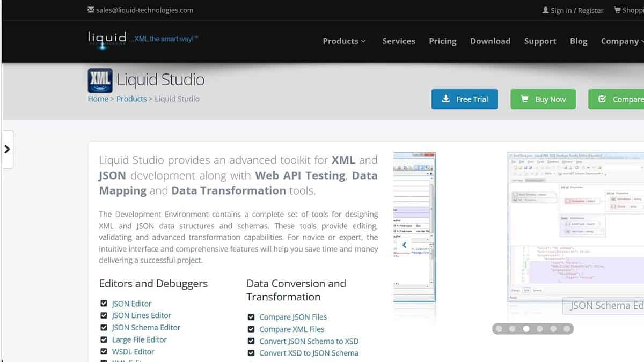Select the fourth carousel indicator dot
The image size is (644, 362).
(x=540, y=329)
